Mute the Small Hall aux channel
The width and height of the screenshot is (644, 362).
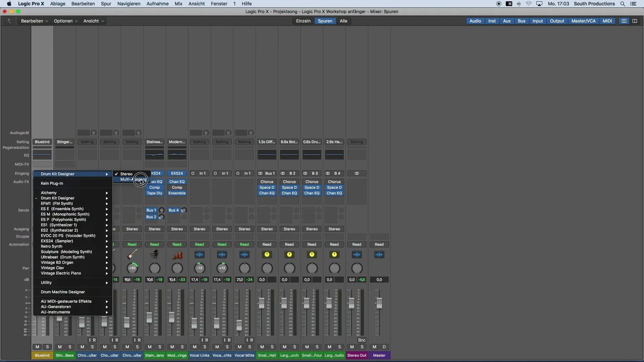point(262,347)
